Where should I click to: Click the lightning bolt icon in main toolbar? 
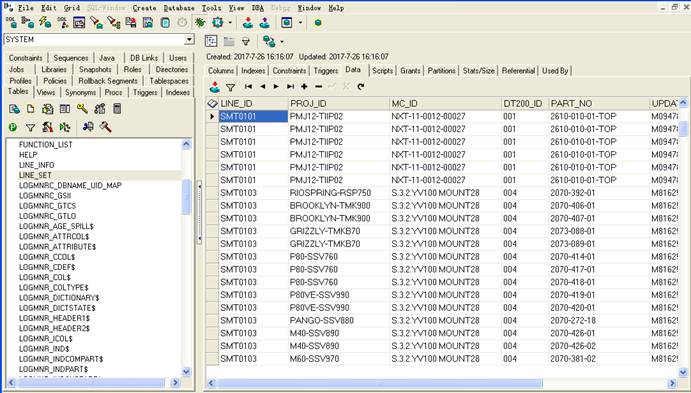pos(45,22)
